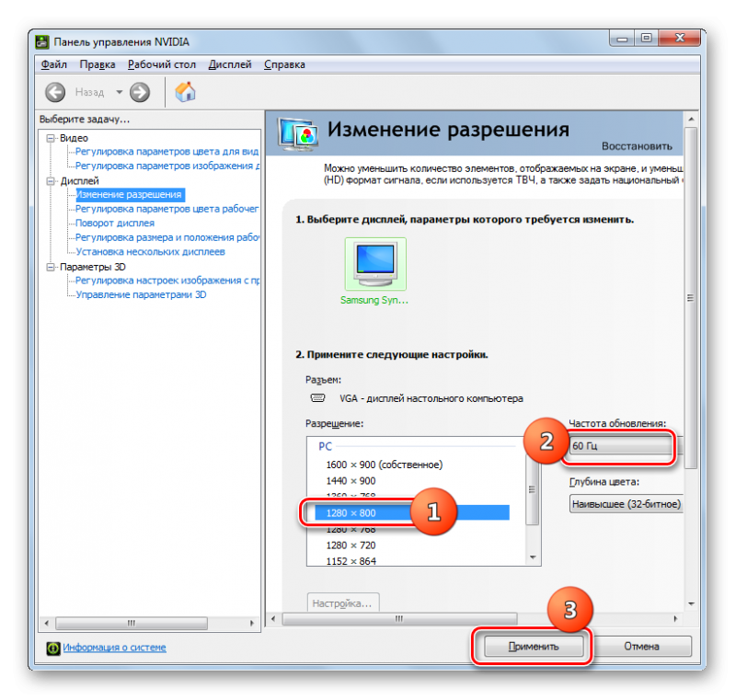The height and width of the screenshot is (700, 736).
Task: Click the Back arrow button
Action: tap(55, 92)
